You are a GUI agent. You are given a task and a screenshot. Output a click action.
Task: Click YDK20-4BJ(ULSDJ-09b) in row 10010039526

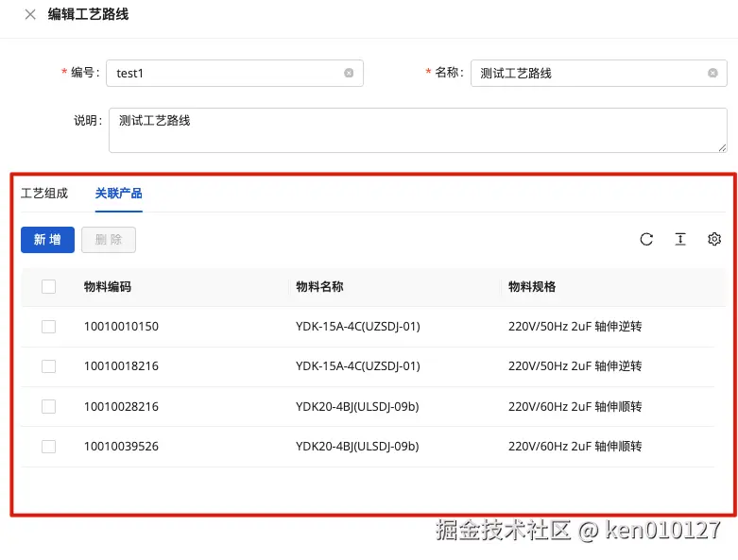click(357, 447)
